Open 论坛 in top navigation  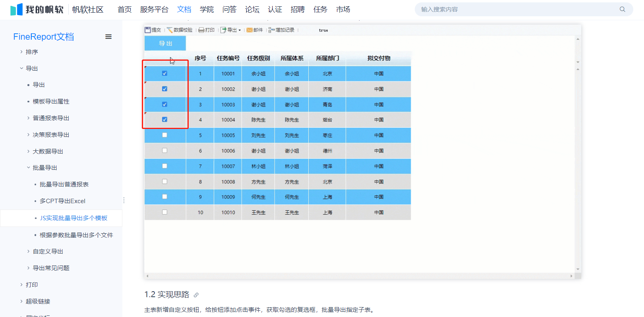coord(252,10)
